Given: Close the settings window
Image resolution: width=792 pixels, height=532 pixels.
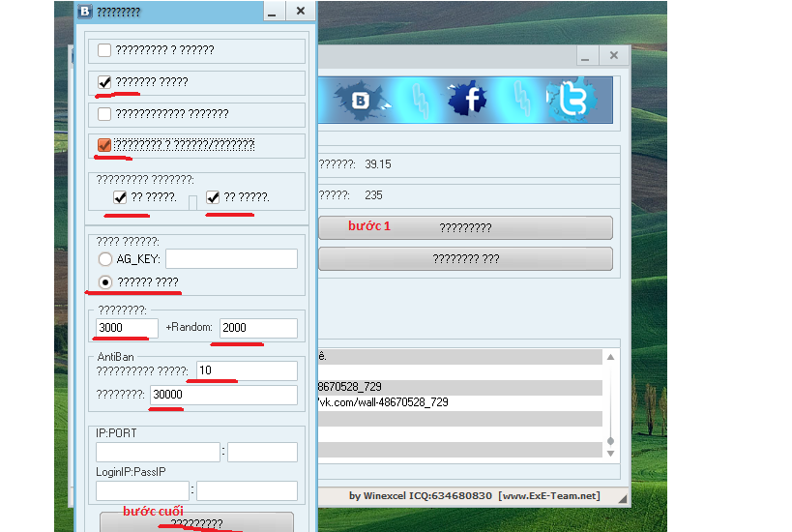Looking at the screenshot, I should tap(301, 12).
